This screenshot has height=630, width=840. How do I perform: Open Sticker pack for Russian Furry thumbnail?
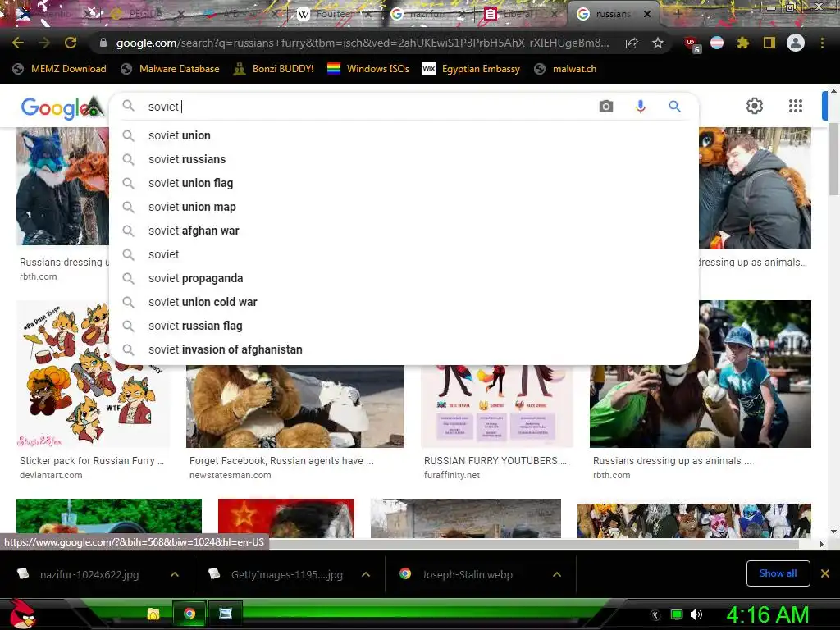93,374
